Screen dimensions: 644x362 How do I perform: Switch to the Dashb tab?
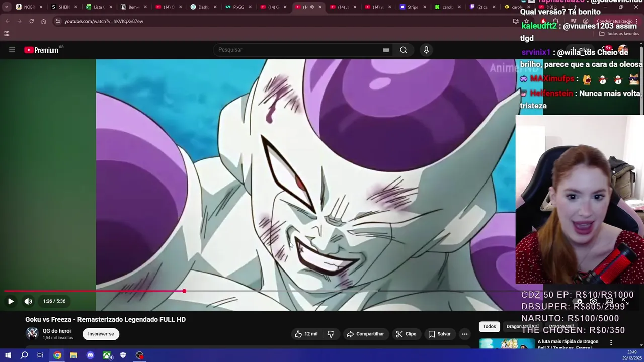pyautogui.click(x=203, y=7)
